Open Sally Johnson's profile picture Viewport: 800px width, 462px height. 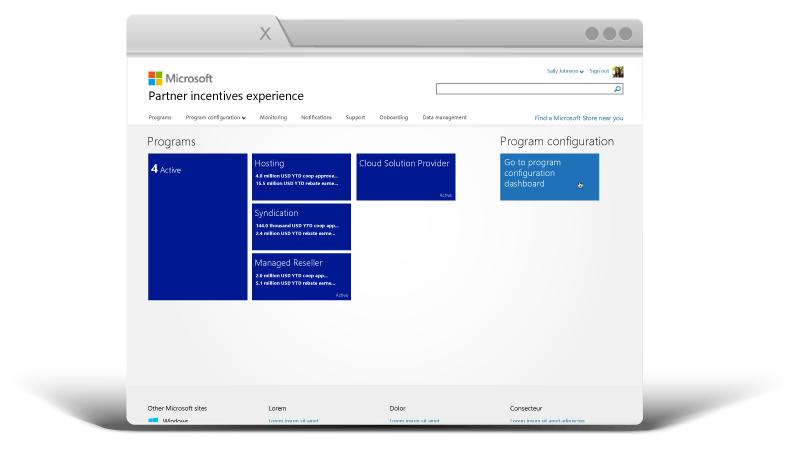point(618,72)
